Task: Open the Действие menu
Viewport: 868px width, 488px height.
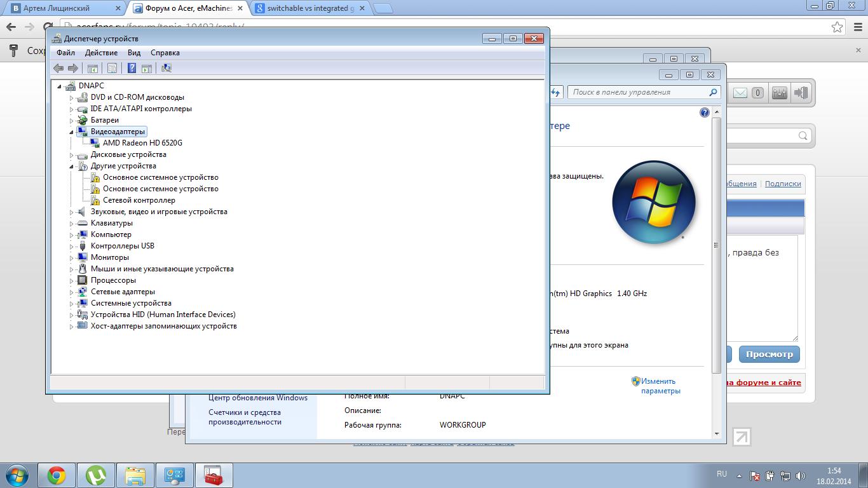Action: click(x=101, y=53)
